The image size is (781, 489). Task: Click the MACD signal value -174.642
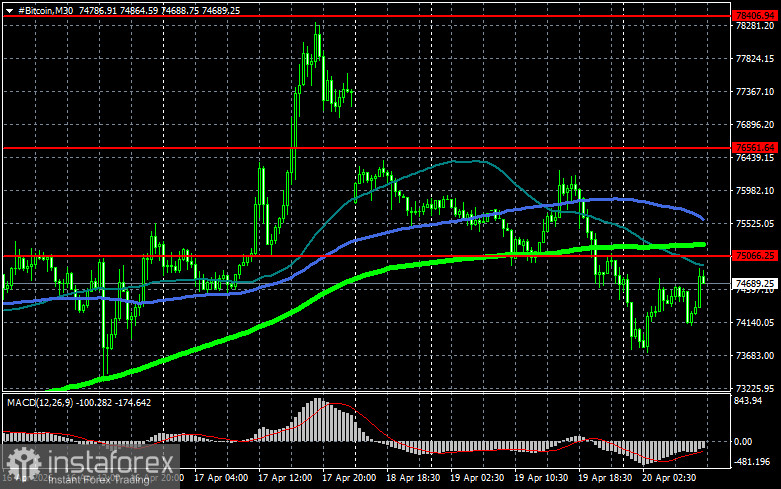133,402
